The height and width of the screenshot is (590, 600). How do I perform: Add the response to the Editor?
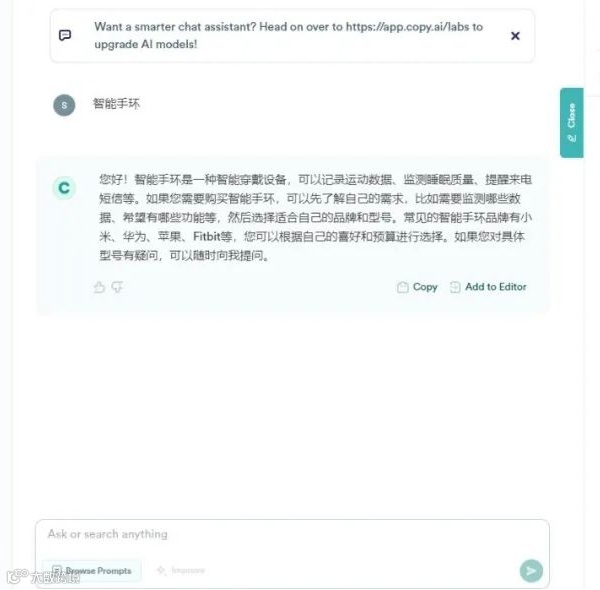[x=488, y=287]
